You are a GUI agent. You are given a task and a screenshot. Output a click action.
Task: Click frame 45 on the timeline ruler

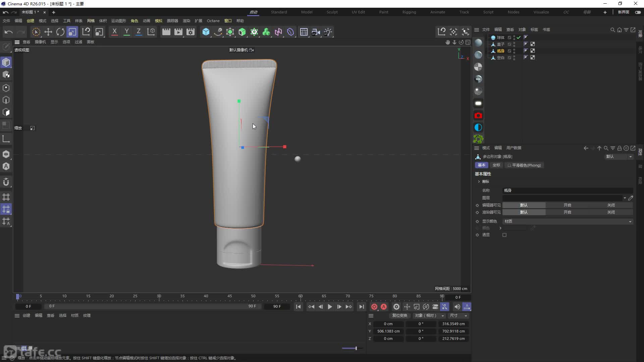click(229, 296)
